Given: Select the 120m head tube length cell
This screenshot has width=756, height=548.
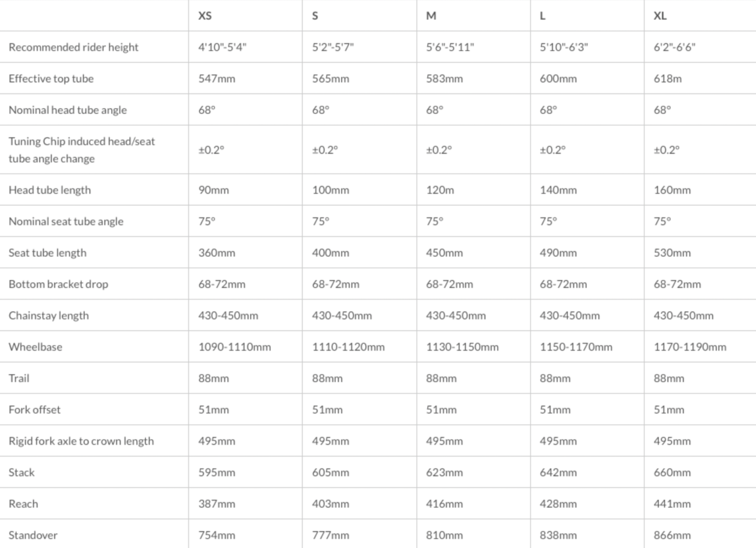Looking at the screenshot, I should (440, 190).
